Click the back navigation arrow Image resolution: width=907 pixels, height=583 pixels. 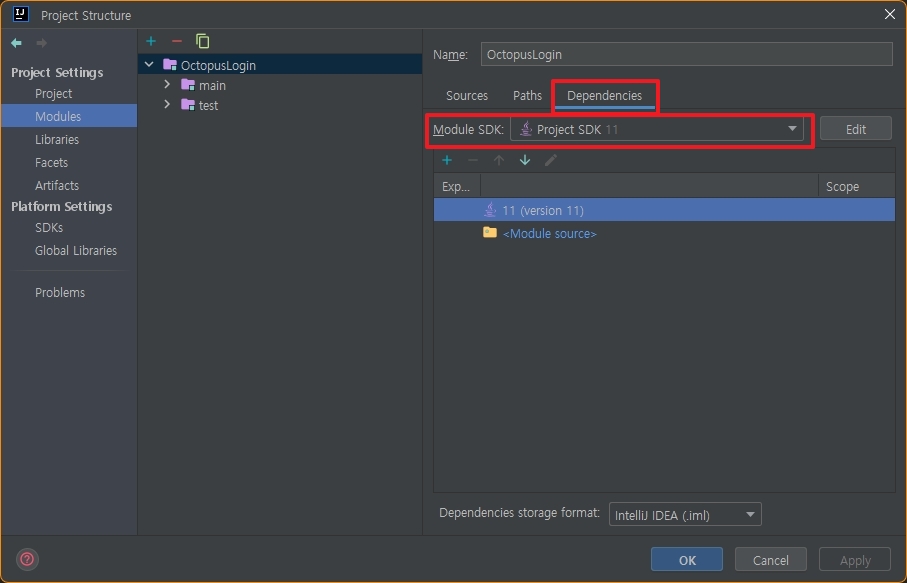coord(16,43)
